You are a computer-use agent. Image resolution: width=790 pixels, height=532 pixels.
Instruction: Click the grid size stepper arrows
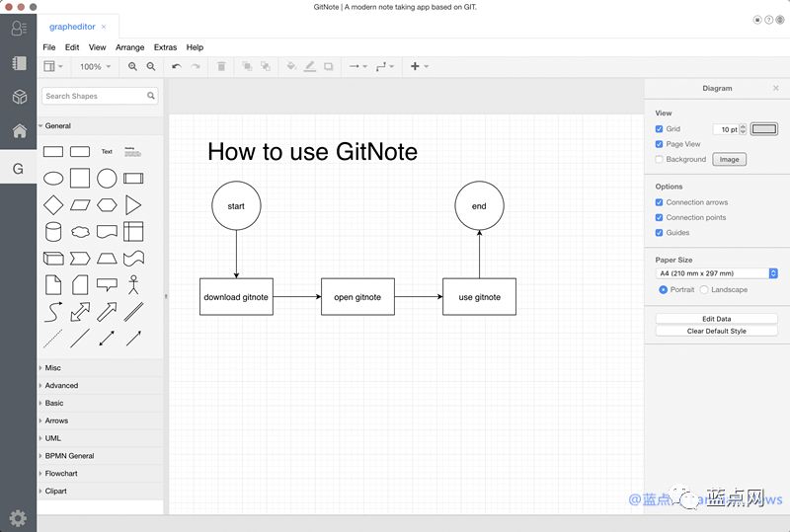743,129
